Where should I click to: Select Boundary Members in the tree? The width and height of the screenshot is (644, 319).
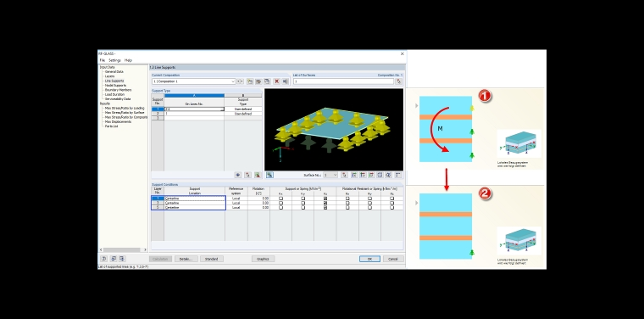click(x=118, y=90)
